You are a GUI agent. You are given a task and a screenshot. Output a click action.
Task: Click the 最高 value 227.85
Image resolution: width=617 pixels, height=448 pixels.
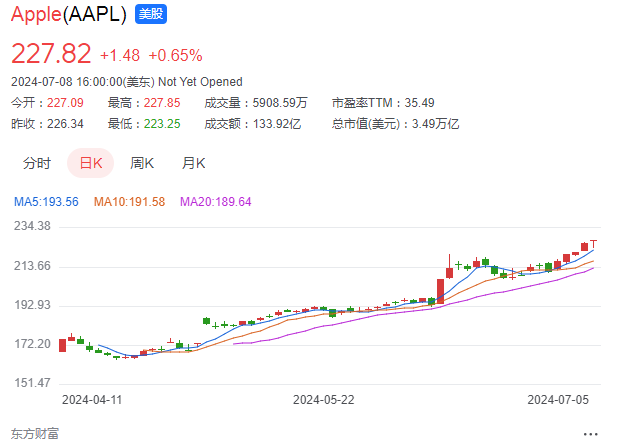coord(162,103)
